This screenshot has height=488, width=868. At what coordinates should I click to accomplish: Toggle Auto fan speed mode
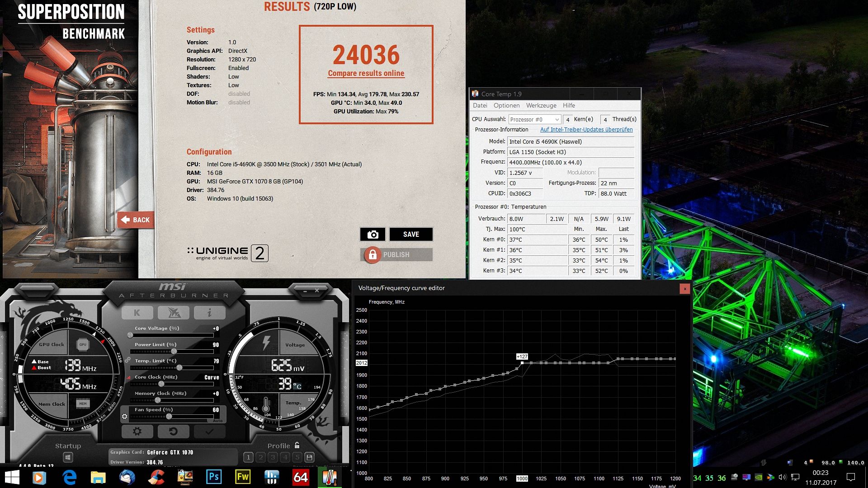217,421
